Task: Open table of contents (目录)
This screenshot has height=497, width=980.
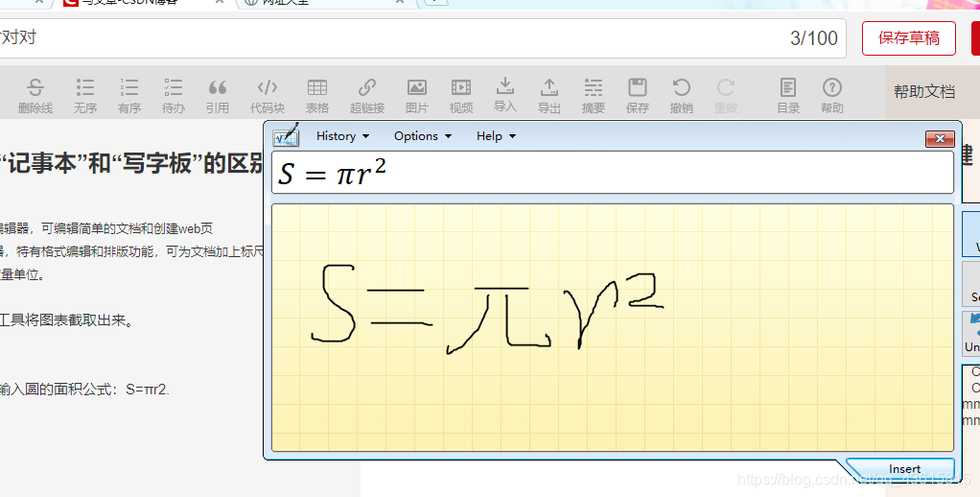Action: (788, 95)
